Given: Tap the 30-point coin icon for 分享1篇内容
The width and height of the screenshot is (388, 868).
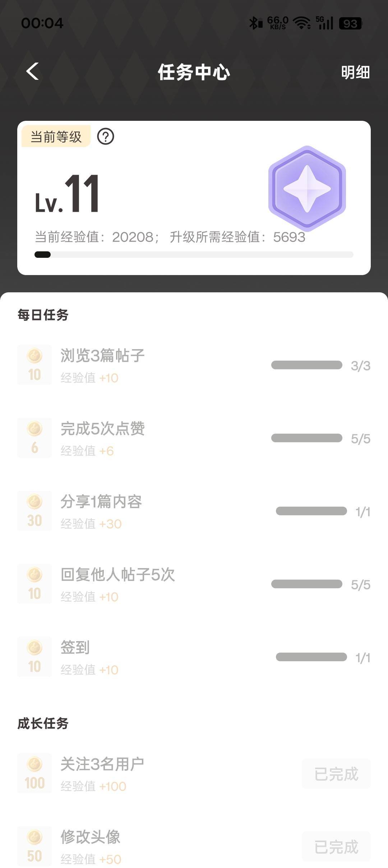Looking at the screenshot, I should pos(34,511).
